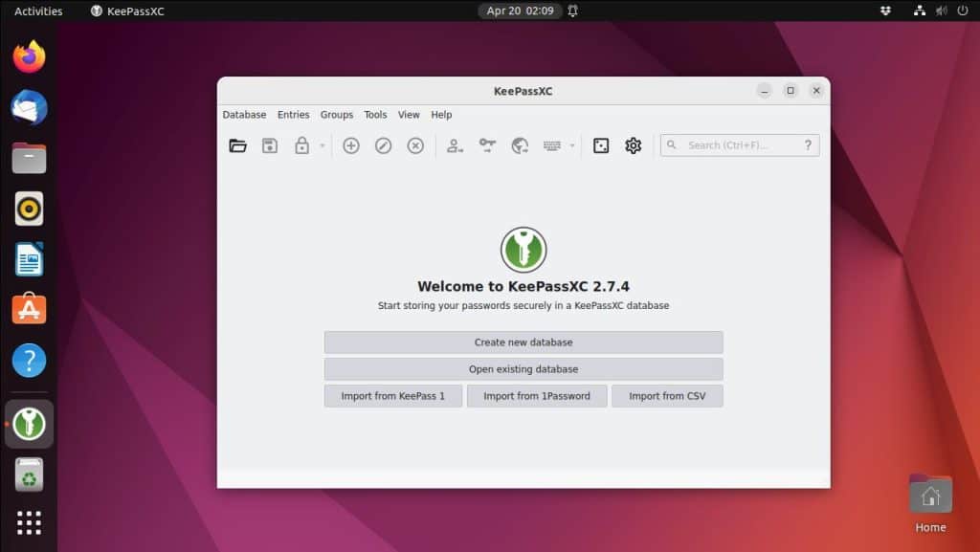Open an existing database file from toolbar
The height and width of the screenshot is (552, 980).
237,145
